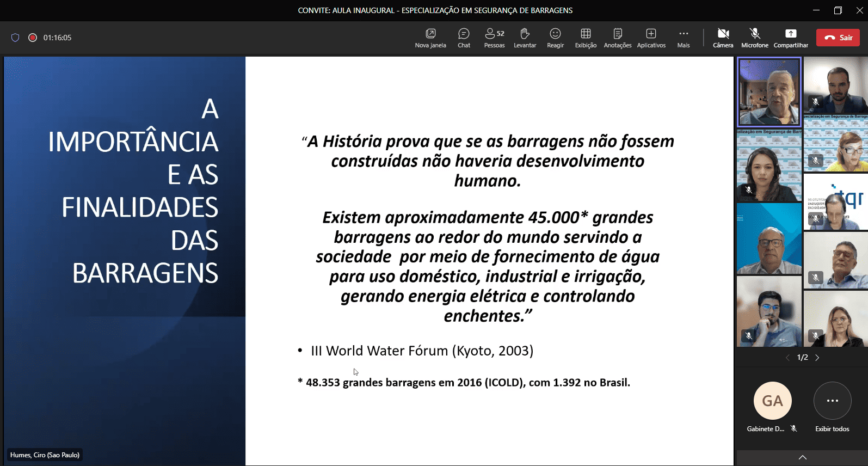This screenshot has height=466, width=868.
Task: Select the highlighted active speaker video tile
Action: [x=769, y=92]
